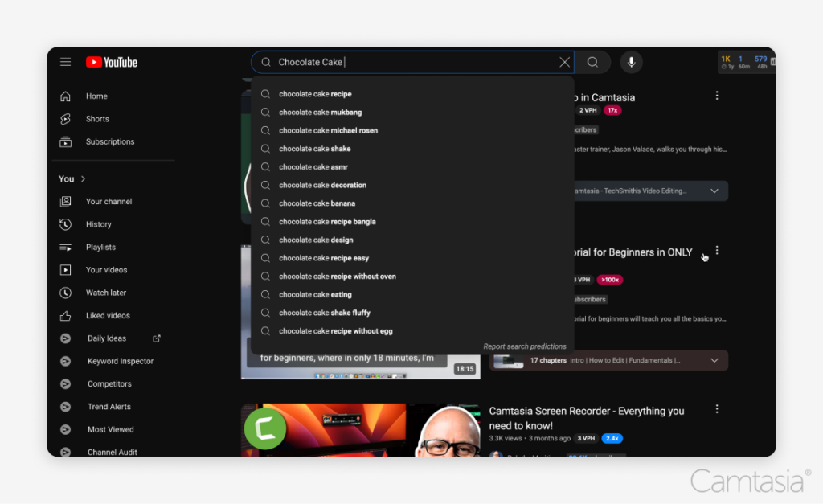The width and height of the screenshot is (823, 504).
Task: Clear the search box with X
Action: (x=564, y=62)
